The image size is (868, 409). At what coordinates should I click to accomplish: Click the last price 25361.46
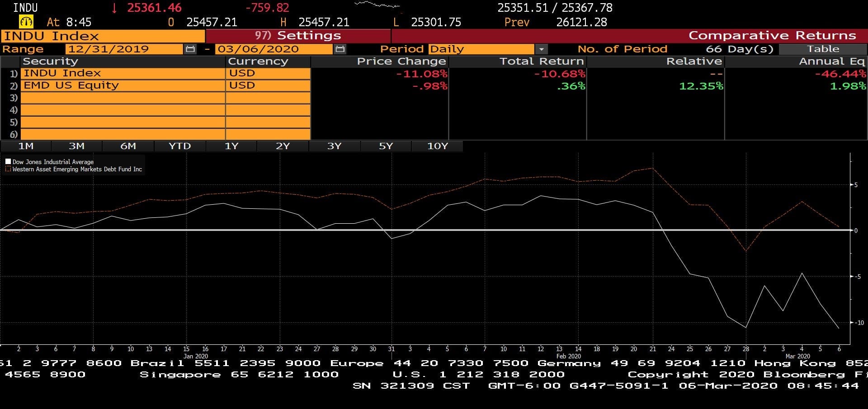click(154, 8)
